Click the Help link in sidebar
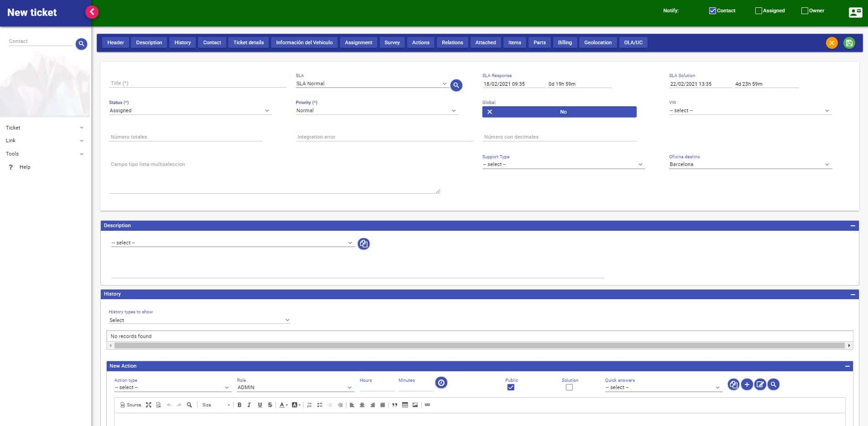868x426 pixels. pyautogui.click(x=25, y=167)
